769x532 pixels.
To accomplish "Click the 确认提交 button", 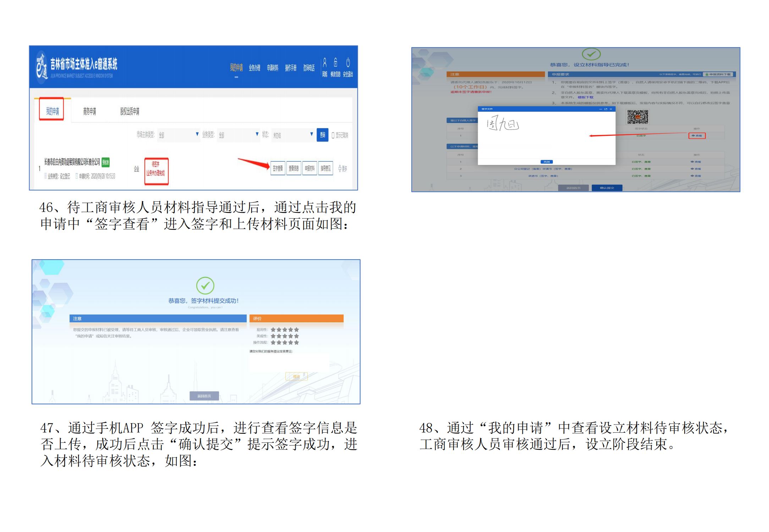I will pos(607,188).
